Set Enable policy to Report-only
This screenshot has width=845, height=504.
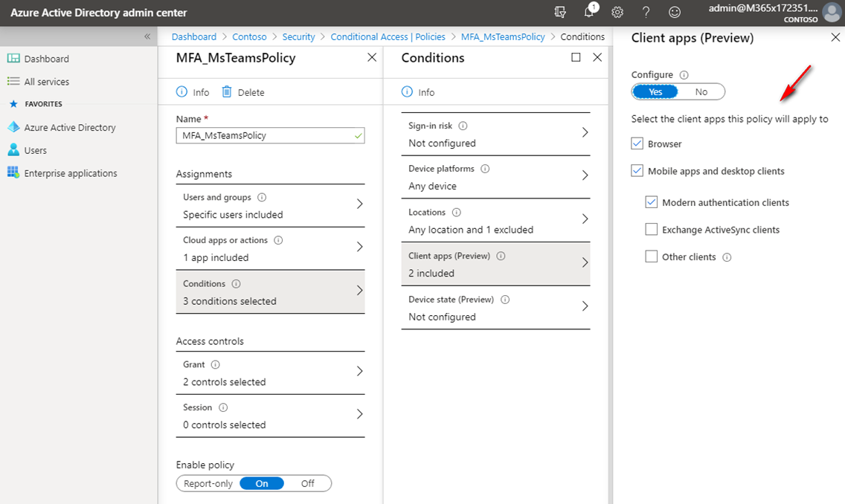click(208, 483)
